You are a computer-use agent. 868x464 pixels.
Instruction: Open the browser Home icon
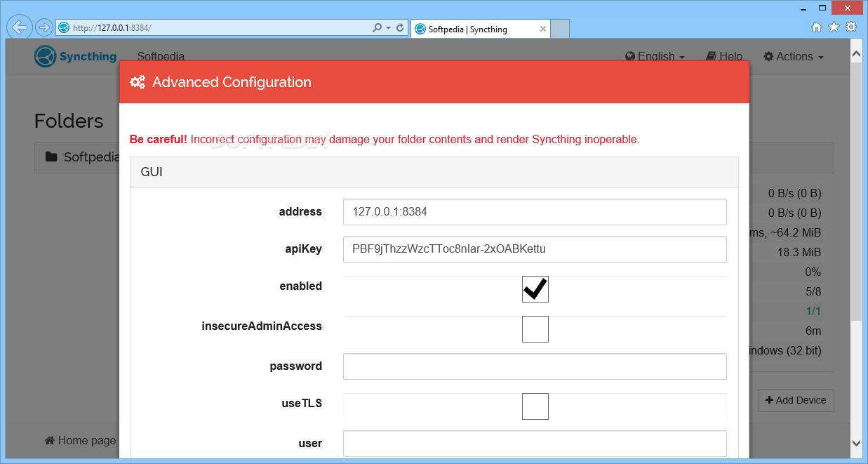816,27
